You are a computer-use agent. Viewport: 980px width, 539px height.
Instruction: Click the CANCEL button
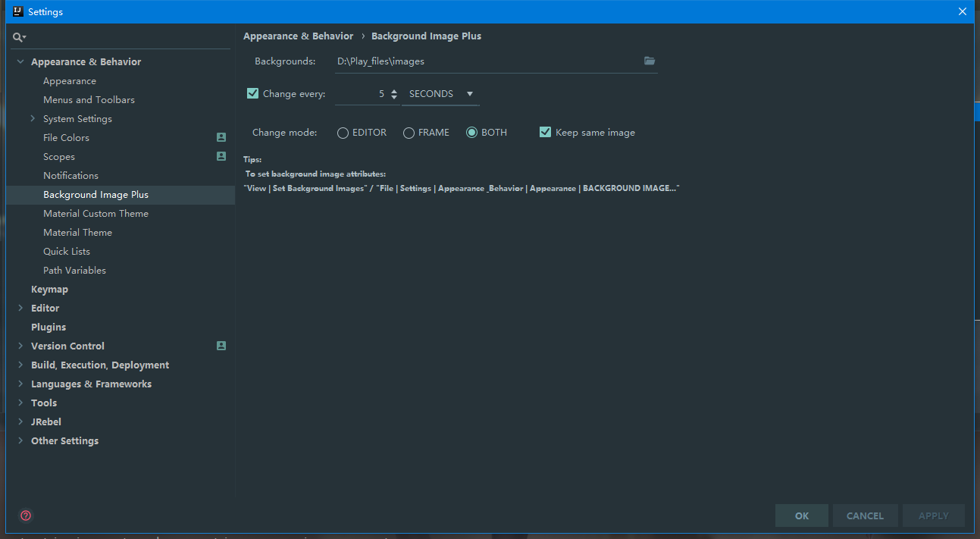coord(865,515)
